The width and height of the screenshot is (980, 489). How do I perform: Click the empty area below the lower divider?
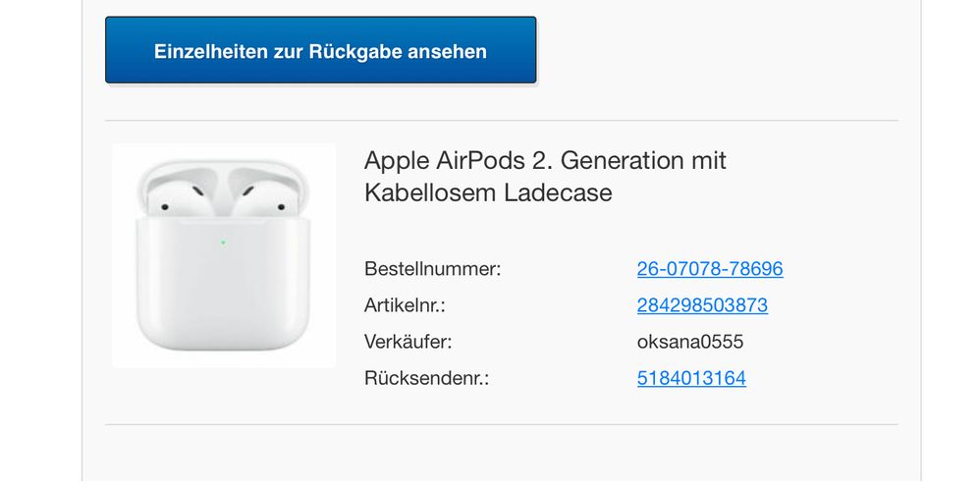click(501, 456)
